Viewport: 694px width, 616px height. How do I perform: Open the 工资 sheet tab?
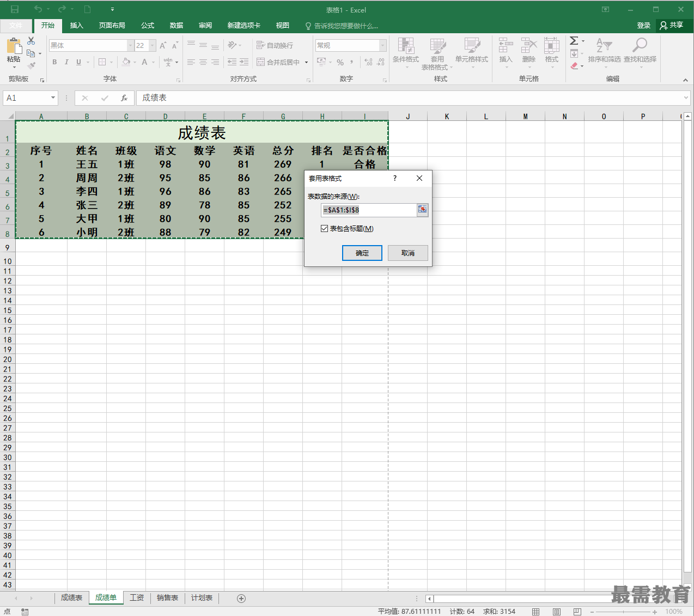pyautogui.click(x=137, y=598)
